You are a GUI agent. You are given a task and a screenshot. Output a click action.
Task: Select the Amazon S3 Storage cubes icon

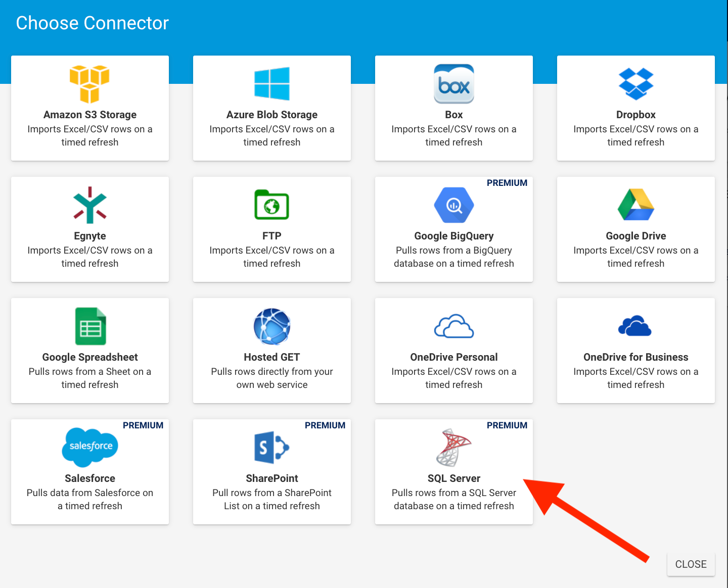coord(89,84)
